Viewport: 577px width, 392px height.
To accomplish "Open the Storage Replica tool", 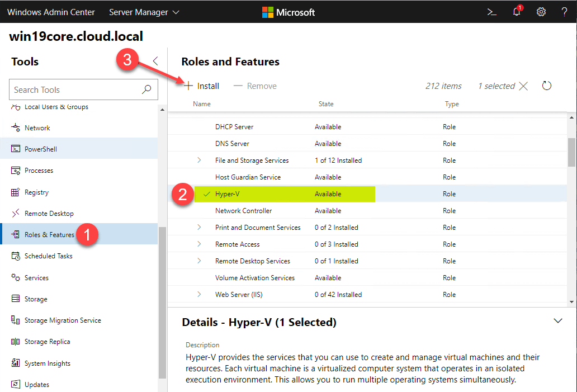I will (79, 342).
